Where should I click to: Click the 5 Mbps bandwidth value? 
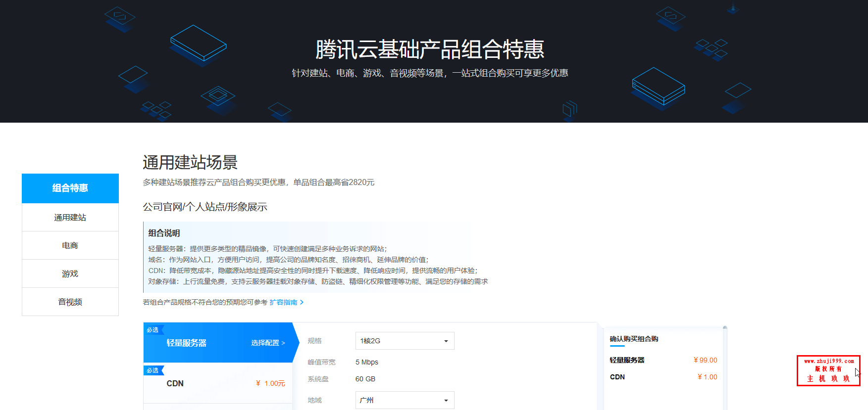pyautogui.click(x=367, y=362)
